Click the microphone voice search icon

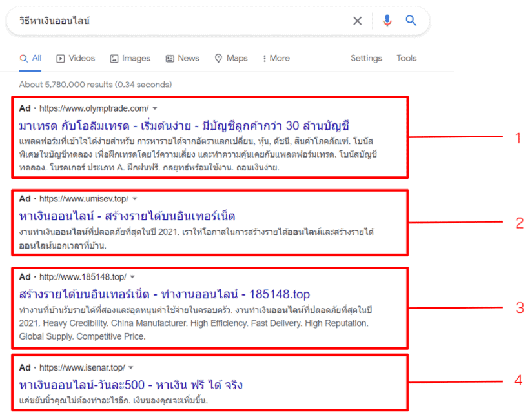[387, 20]
